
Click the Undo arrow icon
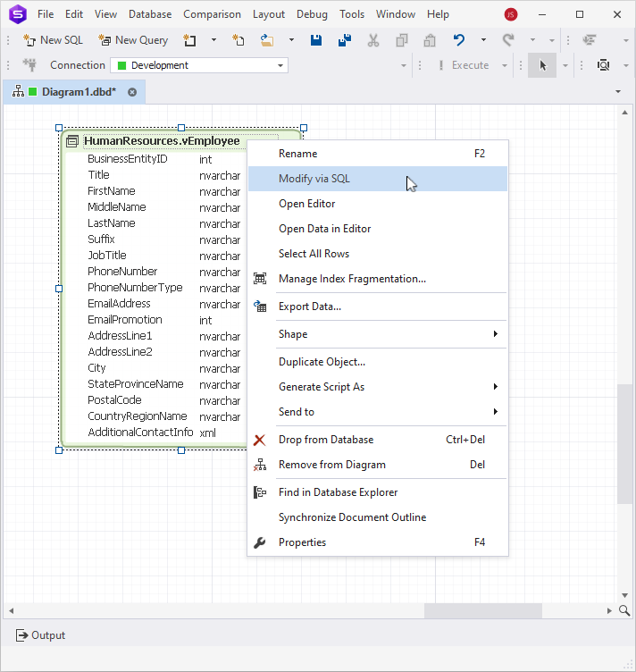[459, 40]
